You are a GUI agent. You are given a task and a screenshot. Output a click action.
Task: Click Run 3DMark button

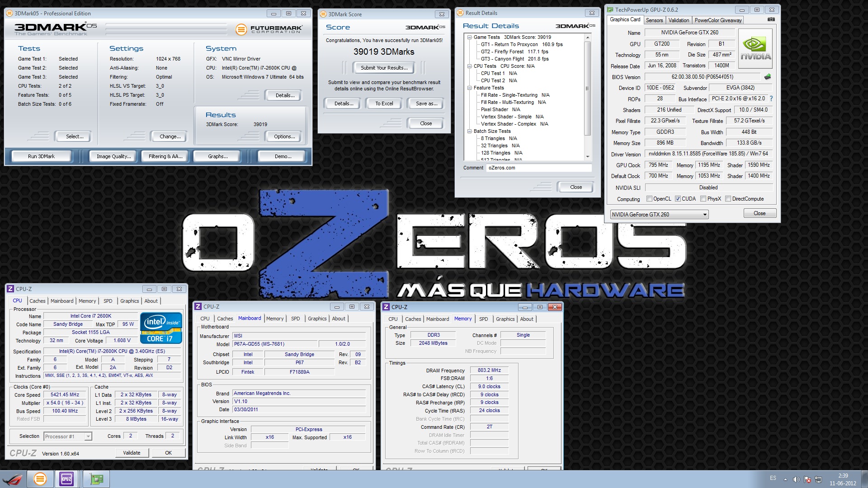pyautogui.click(x=41, y=156)
